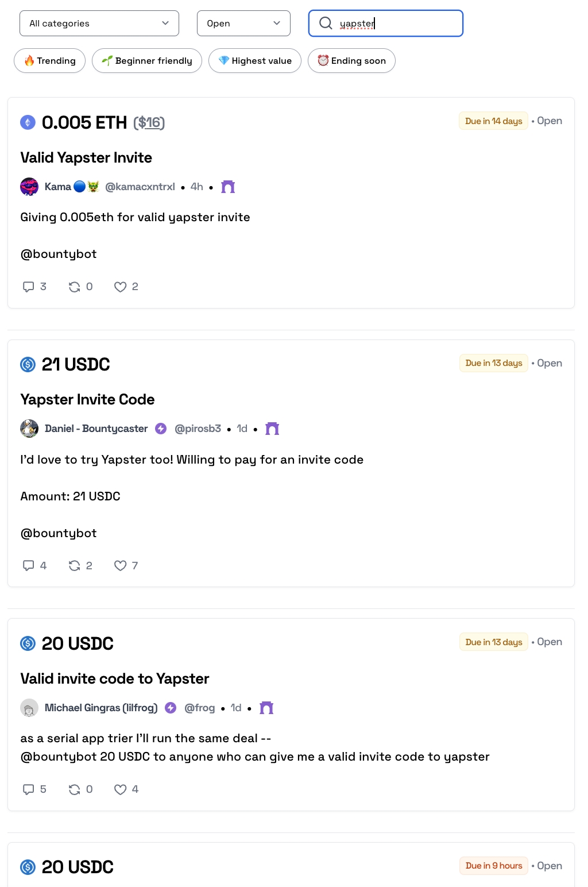The width and height of the screenshot is (588, 887).
Task: Toggle the Ending soon filter
Action: (351, 60)
